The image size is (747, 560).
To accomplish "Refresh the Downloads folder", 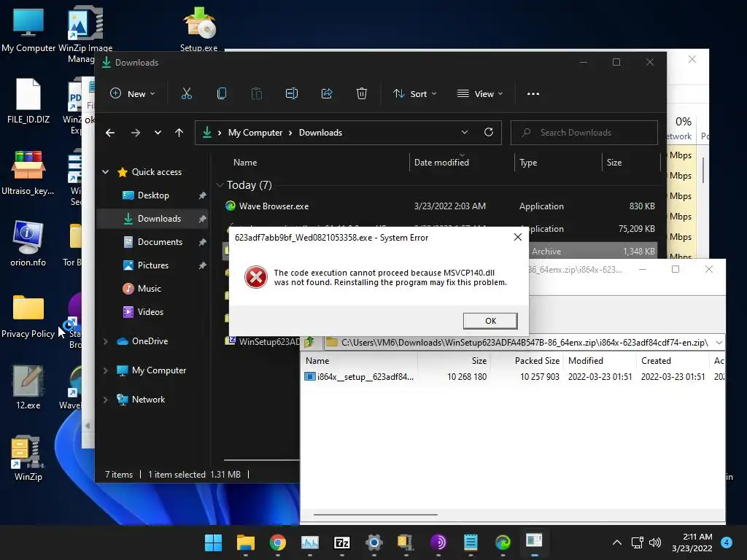I will [489, 133].
